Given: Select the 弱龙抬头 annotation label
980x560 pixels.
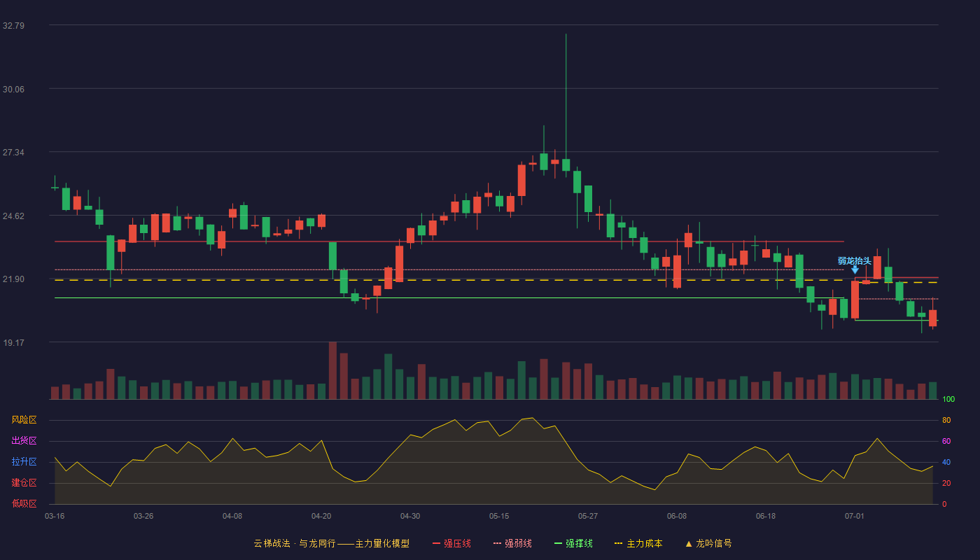Looking at the screenshot, I should (855, 260).
